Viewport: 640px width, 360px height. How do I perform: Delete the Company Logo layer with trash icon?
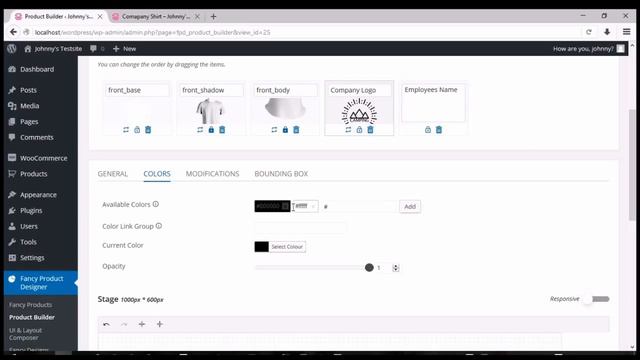[370, 130]
